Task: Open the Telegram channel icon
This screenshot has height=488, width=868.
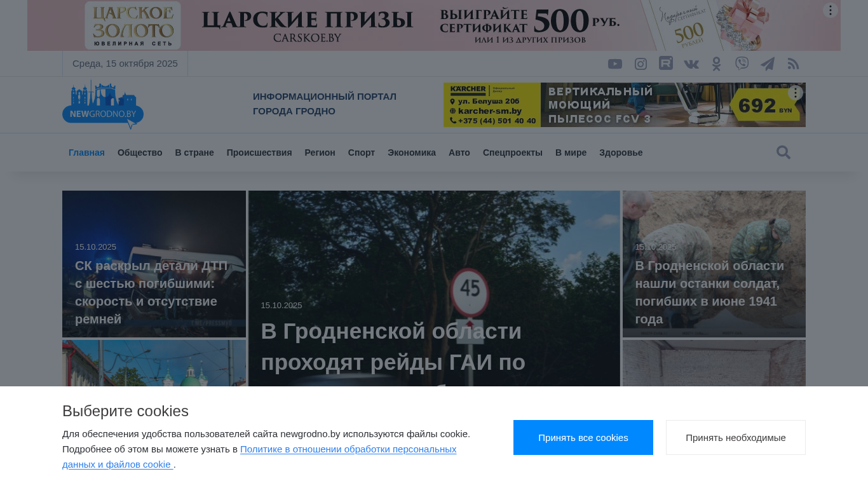Action: click(768, 64)
